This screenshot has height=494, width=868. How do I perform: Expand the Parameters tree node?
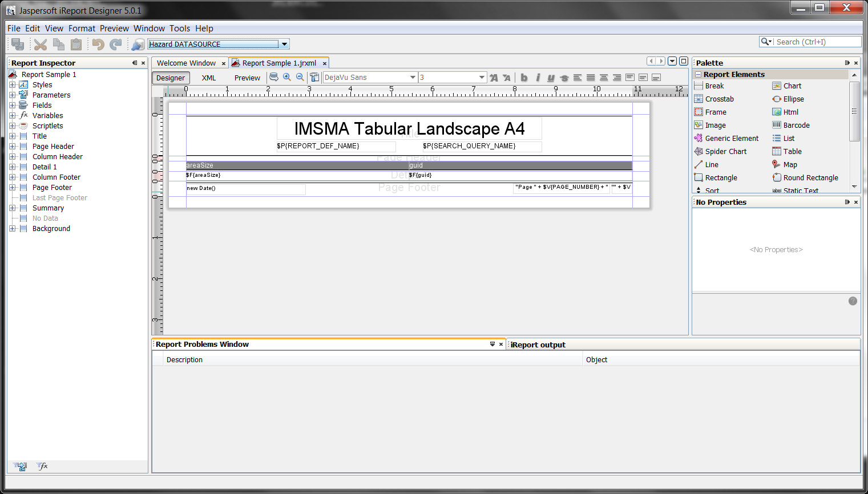point(13,95)
